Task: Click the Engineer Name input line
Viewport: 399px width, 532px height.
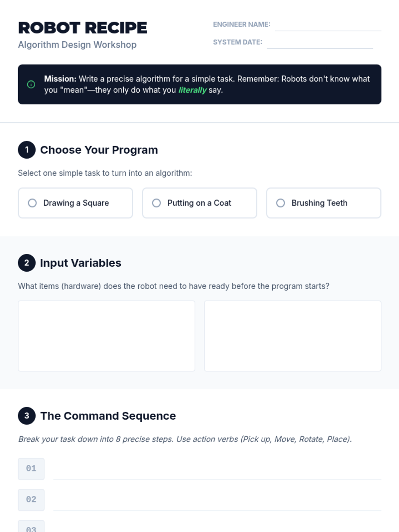Action: [x=328, y=25]
